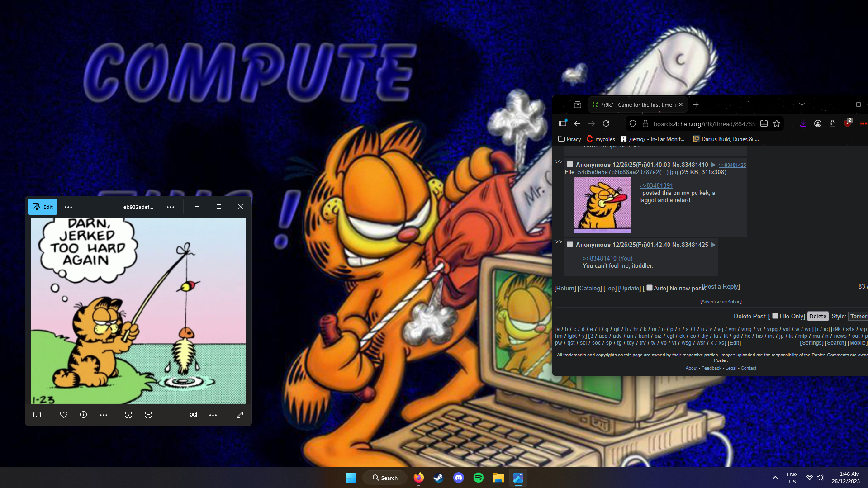
Task: Open the mycoles bookmark
Action: tap(601, 139)
